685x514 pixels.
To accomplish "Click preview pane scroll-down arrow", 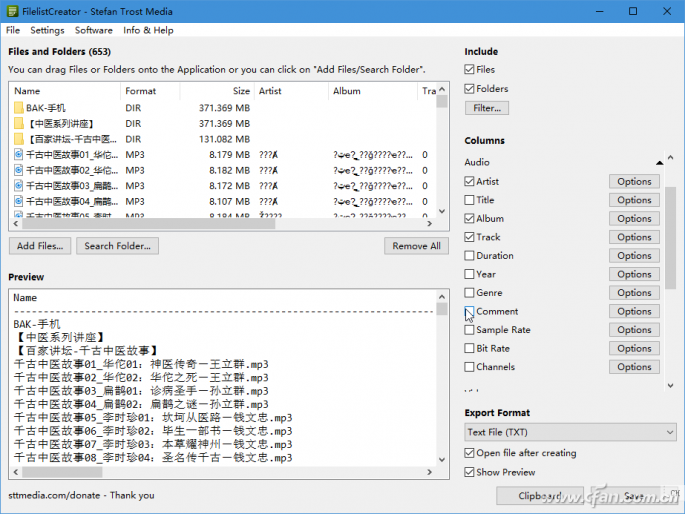I will click(x=442, y=459).
